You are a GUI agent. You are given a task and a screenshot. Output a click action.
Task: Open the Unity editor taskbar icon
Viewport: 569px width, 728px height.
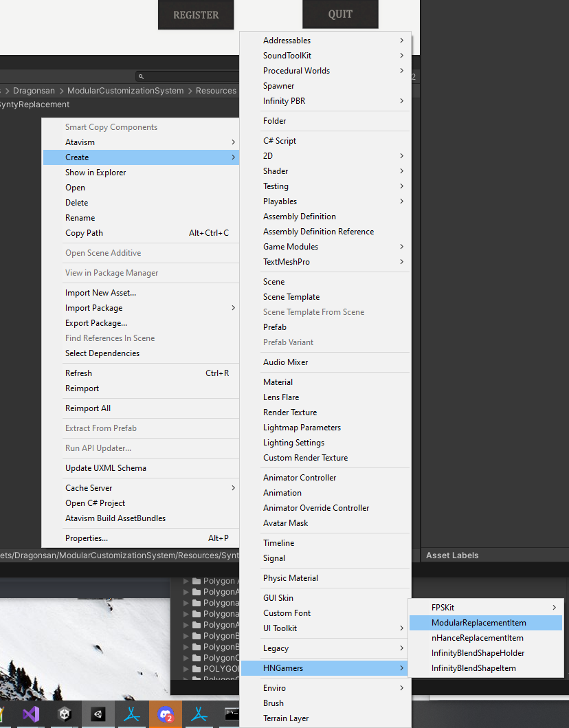coord(98,714)
